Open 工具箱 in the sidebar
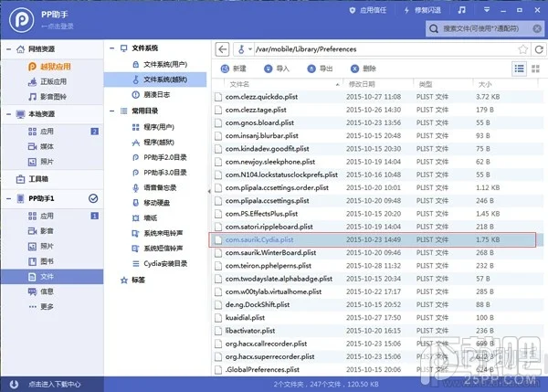 pyautogui.click(x=32, y=179)
